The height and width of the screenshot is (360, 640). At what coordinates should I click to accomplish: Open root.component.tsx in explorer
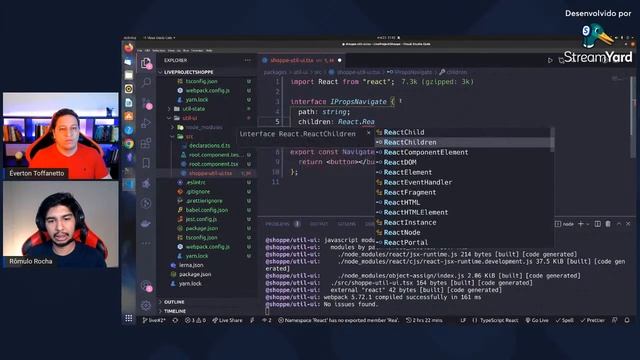click(x=213, y=164)
